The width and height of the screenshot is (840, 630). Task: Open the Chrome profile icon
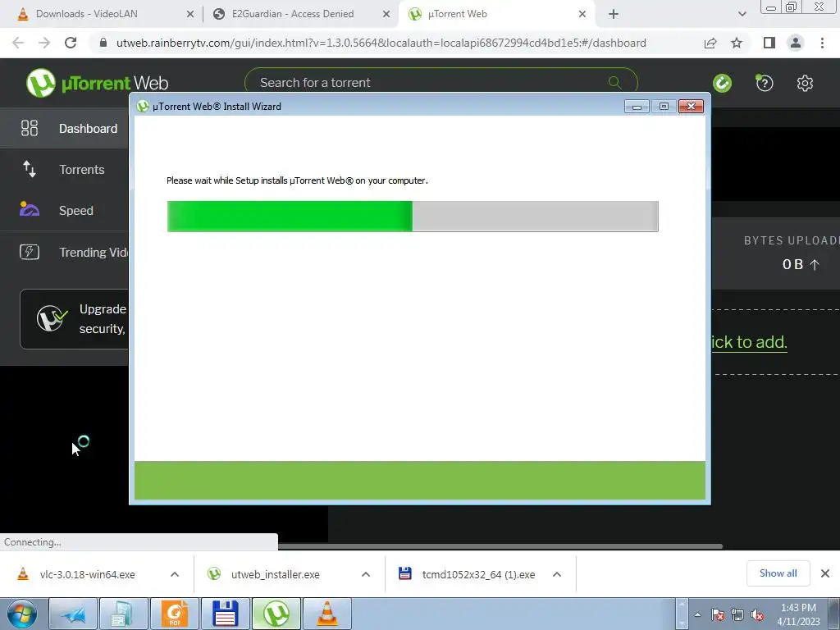[x=796, y=43]
